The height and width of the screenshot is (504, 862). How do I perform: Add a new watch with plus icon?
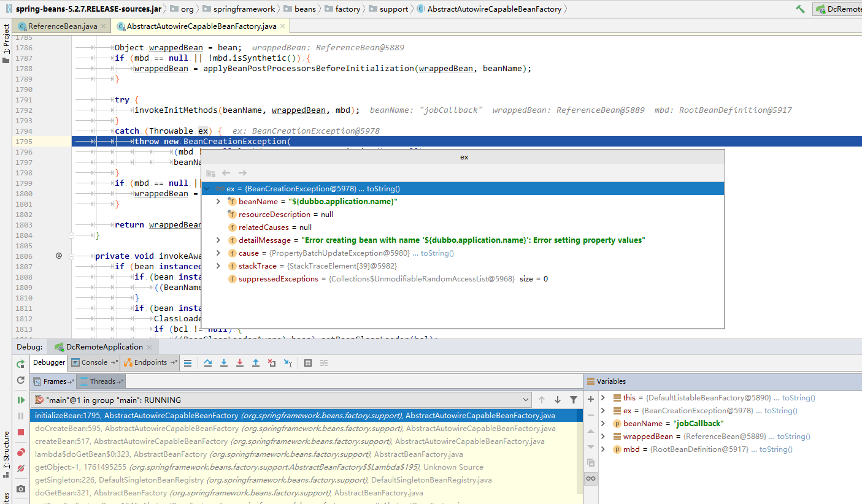[x=591, y=399]
